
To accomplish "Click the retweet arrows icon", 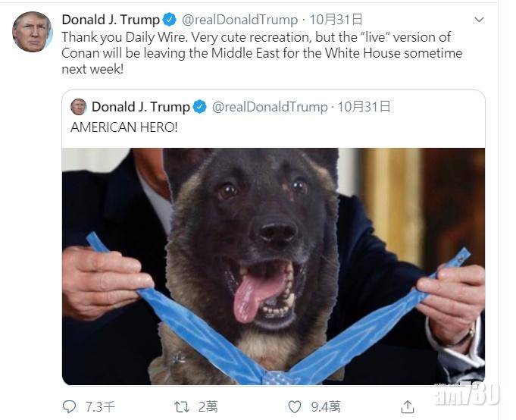I will 182,407.
